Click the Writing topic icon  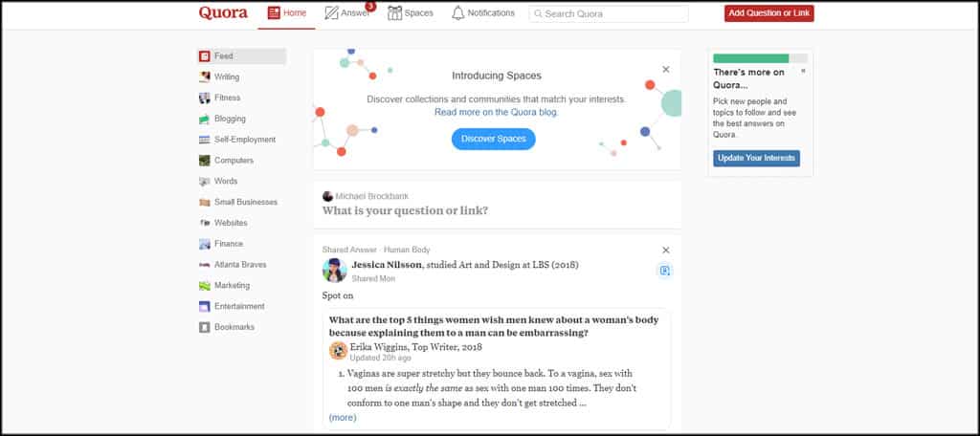(x=205, y=76)
